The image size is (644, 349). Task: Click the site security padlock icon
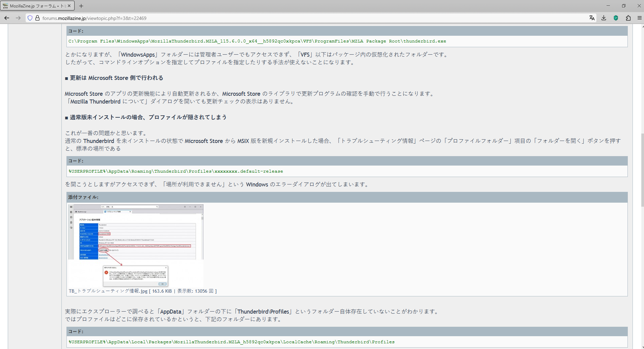click(x=37, y=18)
